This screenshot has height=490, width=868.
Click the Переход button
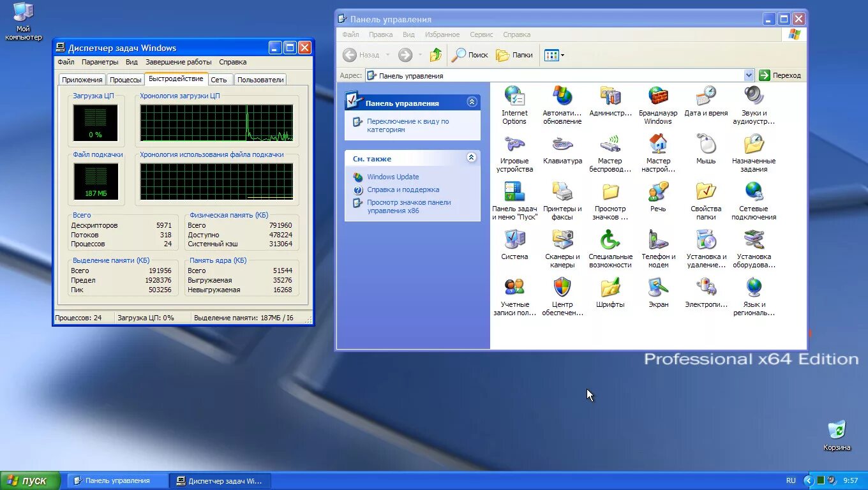[x=780, y=75]
